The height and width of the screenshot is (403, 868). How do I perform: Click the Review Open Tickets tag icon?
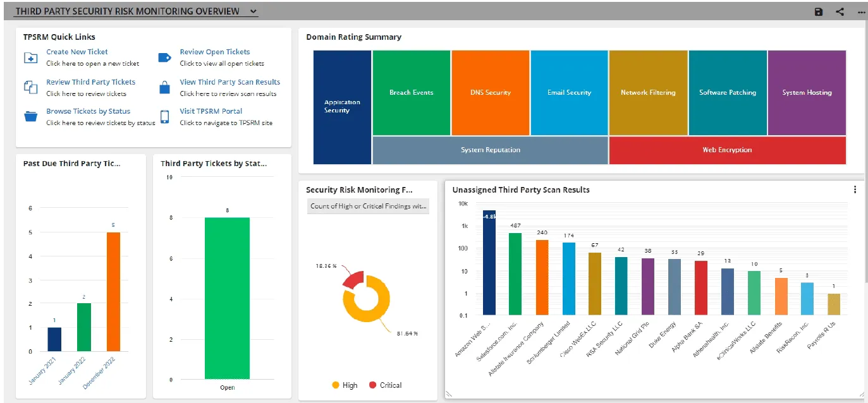(x=164, y=57)
